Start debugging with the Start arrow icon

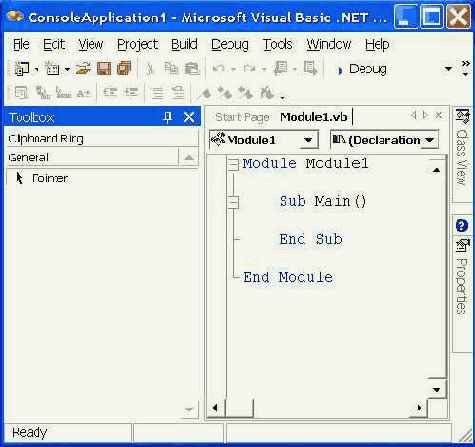[340, 71]
